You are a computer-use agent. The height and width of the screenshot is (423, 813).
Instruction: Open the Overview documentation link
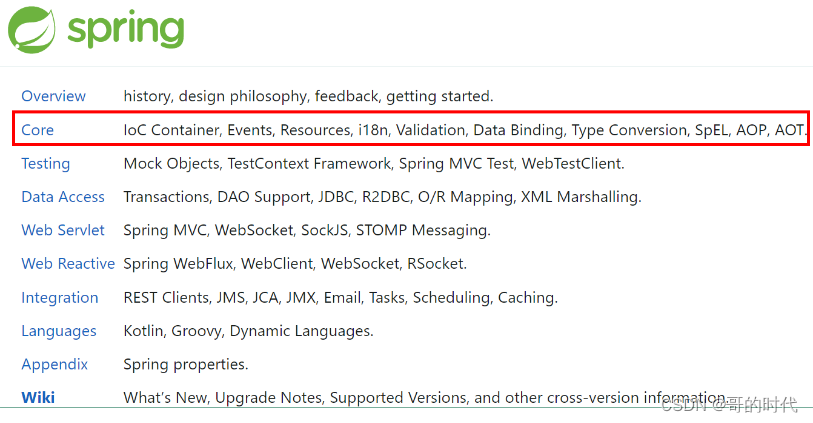point(54,96)
